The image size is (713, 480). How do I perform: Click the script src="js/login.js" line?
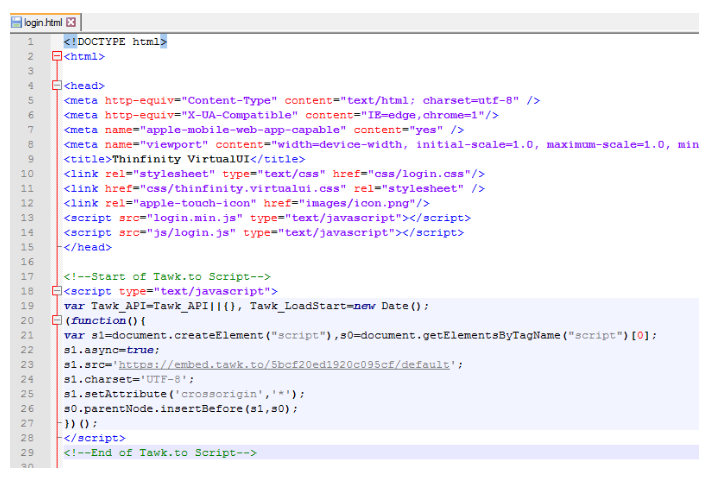click(264, 233)
